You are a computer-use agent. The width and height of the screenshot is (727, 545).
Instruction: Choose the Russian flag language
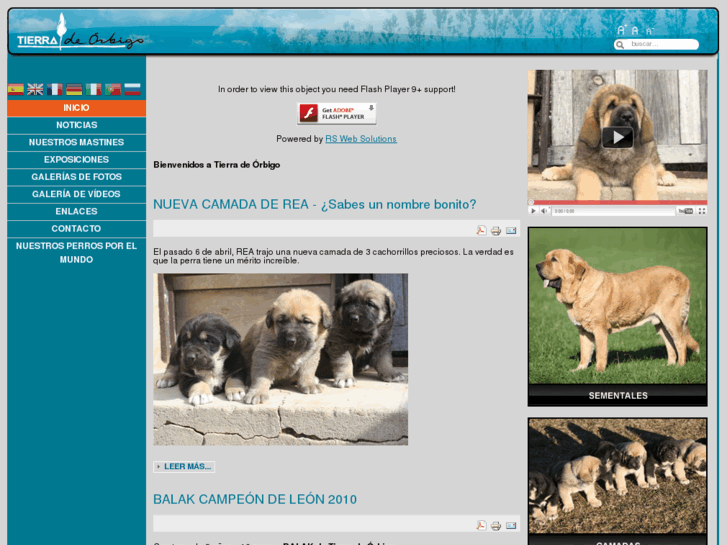132,89
